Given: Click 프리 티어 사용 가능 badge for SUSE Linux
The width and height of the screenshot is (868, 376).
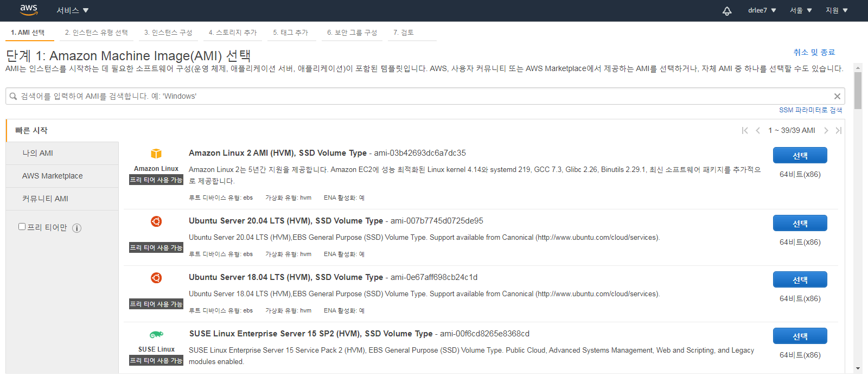Looking at the screenshot, I should pos(156,360).
